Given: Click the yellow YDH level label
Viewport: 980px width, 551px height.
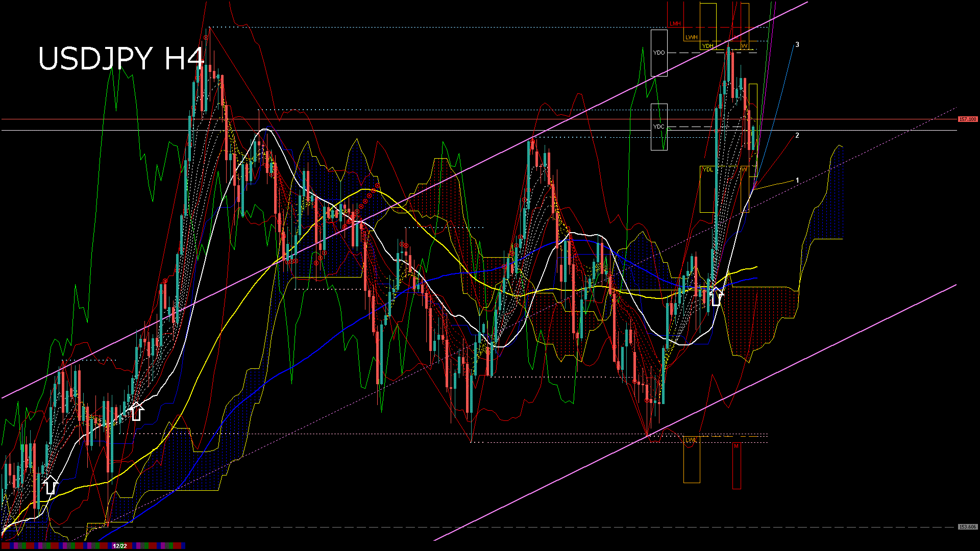Looking at the screenshot, I should tap(707, 46).
